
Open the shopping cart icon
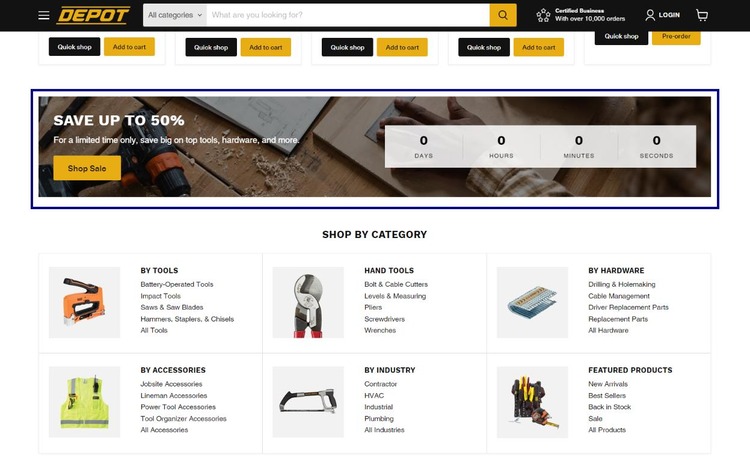tap(702, 15)
